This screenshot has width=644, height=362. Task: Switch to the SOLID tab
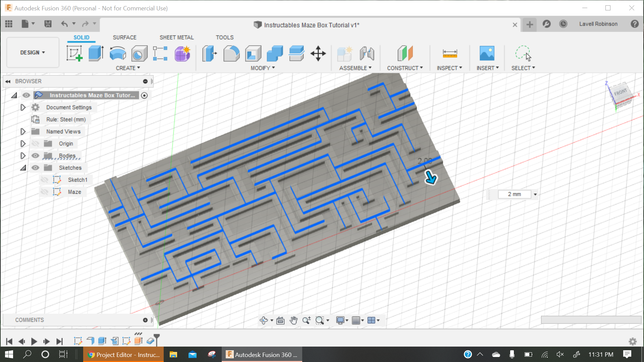[82, 37]
